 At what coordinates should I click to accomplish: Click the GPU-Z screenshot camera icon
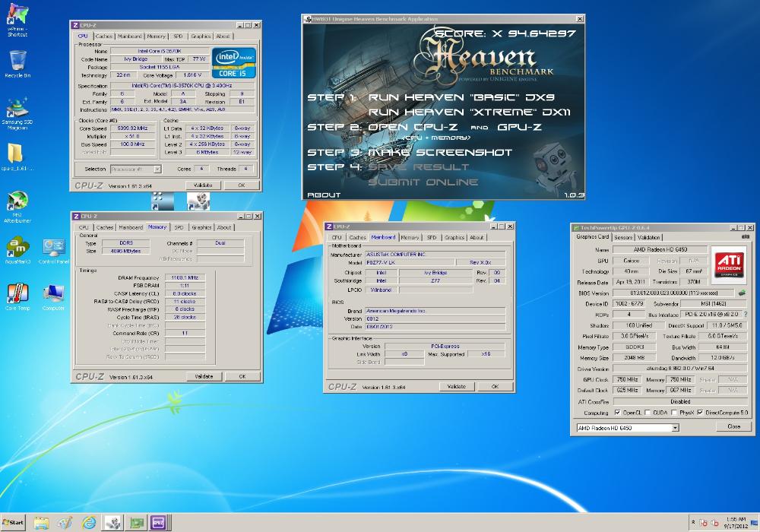coord(746,237)
